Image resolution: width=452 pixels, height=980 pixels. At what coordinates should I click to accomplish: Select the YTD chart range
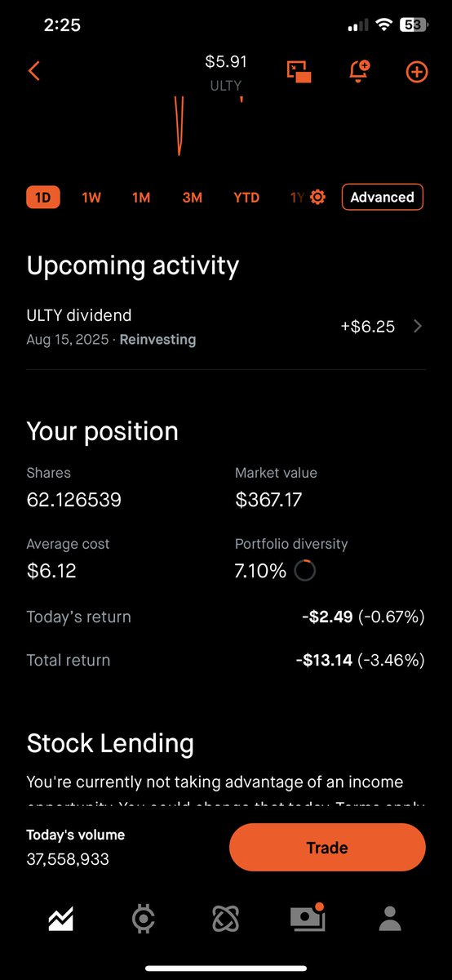pyautogui.click(x=246, y=198)
